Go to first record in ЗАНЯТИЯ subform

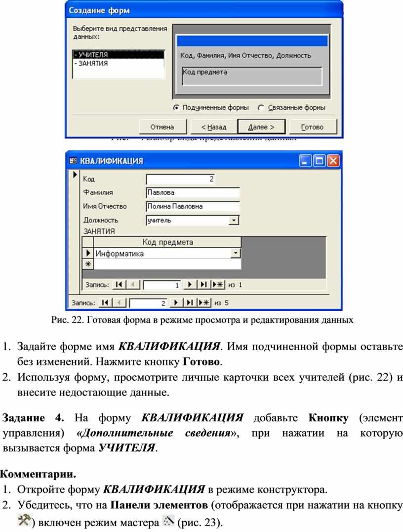coord(119,284)
